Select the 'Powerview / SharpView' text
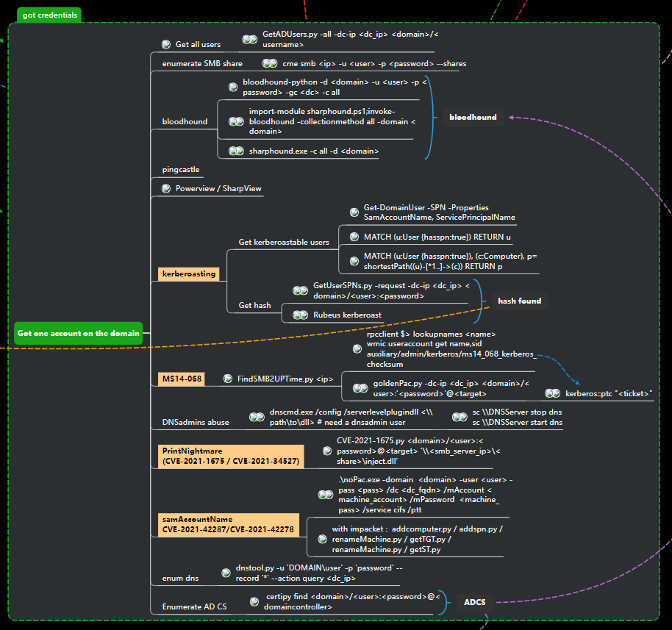672x630 pixels. (x=218, y=189)
